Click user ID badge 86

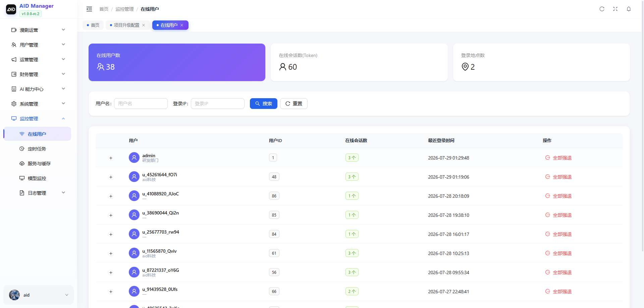(x=274, y=196)
